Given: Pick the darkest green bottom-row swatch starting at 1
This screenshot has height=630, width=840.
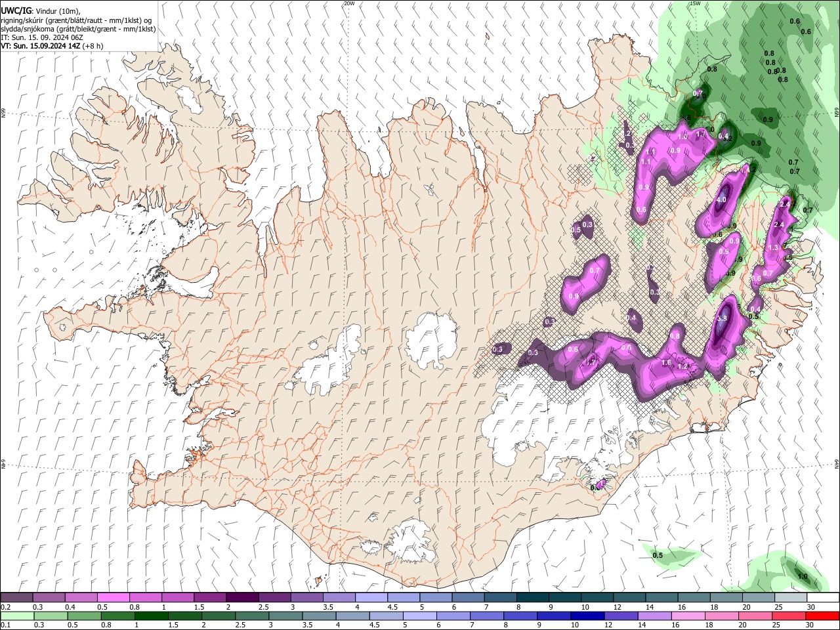Looking at the screenshot, I should [152, 616].
